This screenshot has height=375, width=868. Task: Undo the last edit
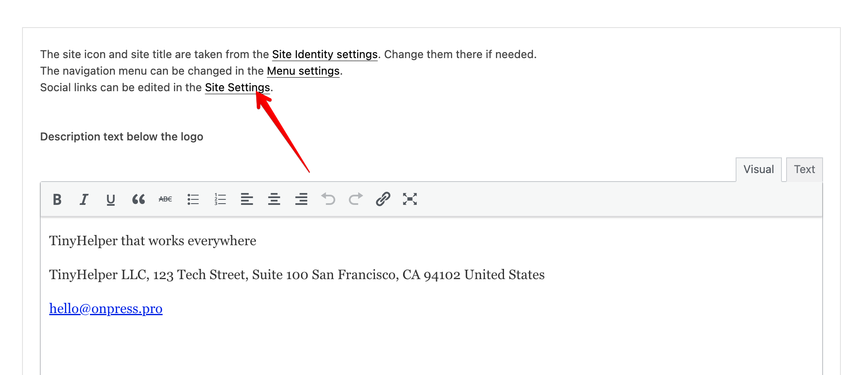(x=328, y=199)
